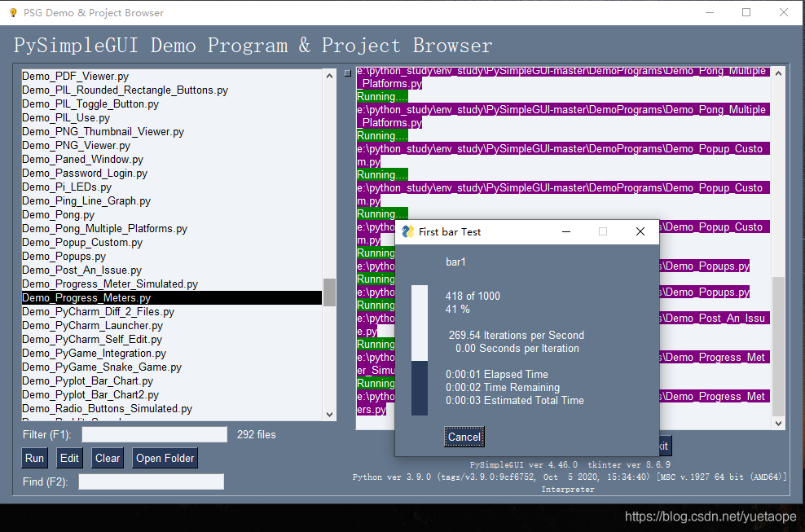Focus the Filter (F1) input field
The image size is (805, 532).
(155, 434)
